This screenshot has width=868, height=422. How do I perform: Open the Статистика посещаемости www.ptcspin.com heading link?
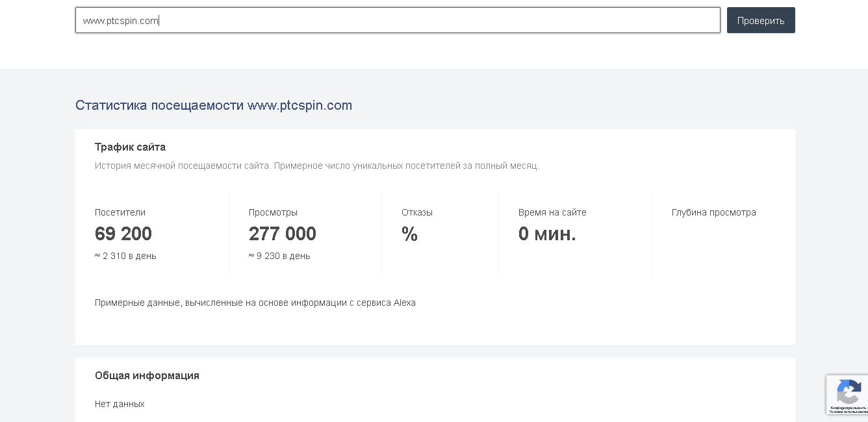tap(213, 105)
